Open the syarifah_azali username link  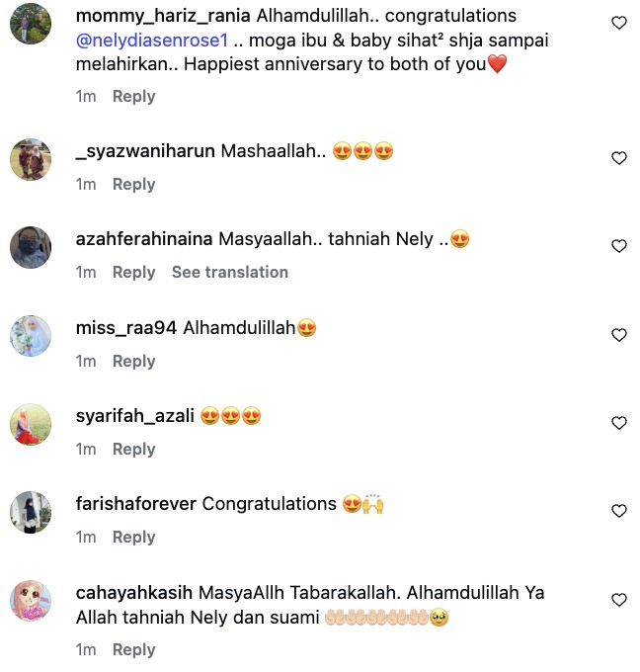pyautogui.click(x=134, y=416)
